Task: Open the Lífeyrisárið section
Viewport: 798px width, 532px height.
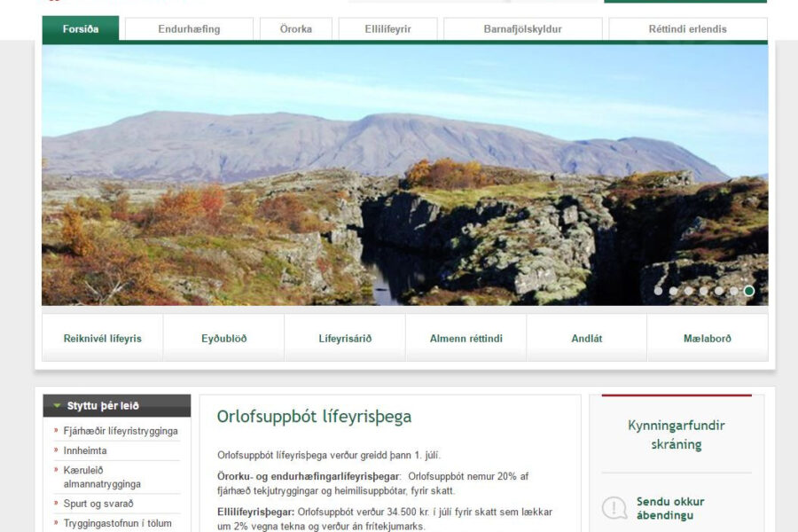Action: point(345,339)
